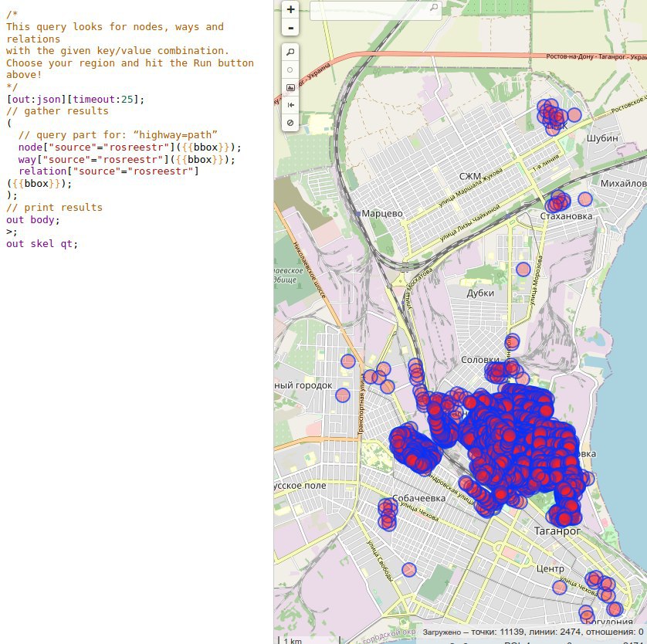Viewport: 647px width, 644px height.
Task: Select the rightmost marker near Шубин cluster
Action: 574,114
